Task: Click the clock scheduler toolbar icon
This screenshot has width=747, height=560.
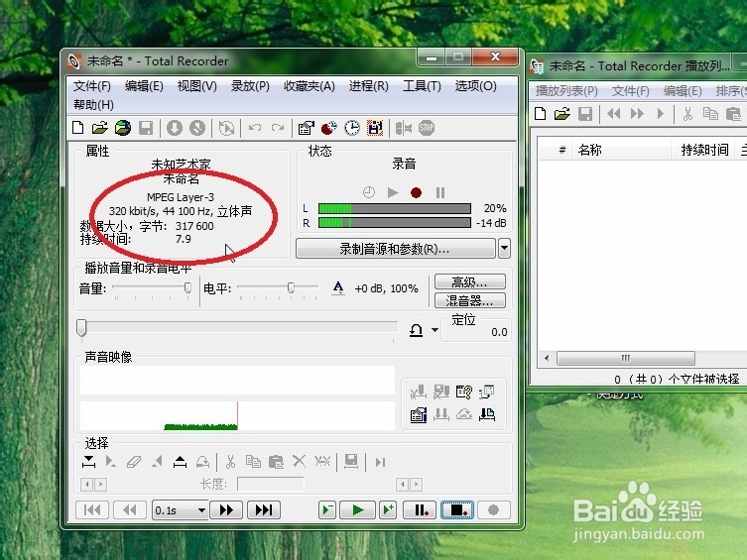Action: [x=352, y=128]
